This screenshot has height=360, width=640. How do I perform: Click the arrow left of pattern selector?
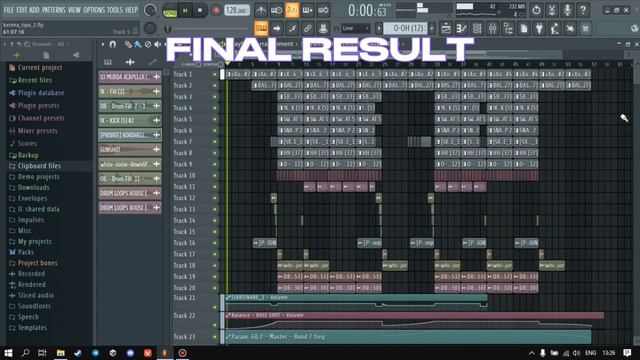tap(379, 28)
